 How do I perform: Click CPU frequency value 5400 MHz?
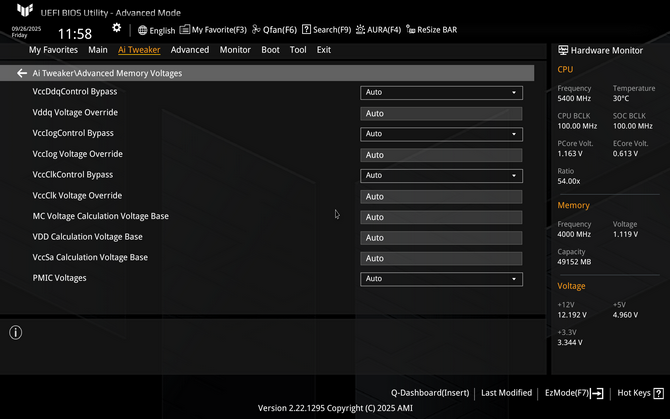(574, 99)
